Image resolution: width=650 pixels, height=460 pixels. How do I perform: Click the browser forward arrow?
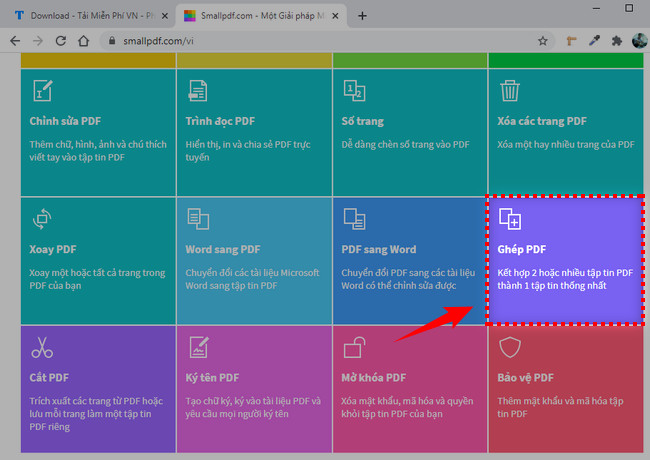point(38,41)
